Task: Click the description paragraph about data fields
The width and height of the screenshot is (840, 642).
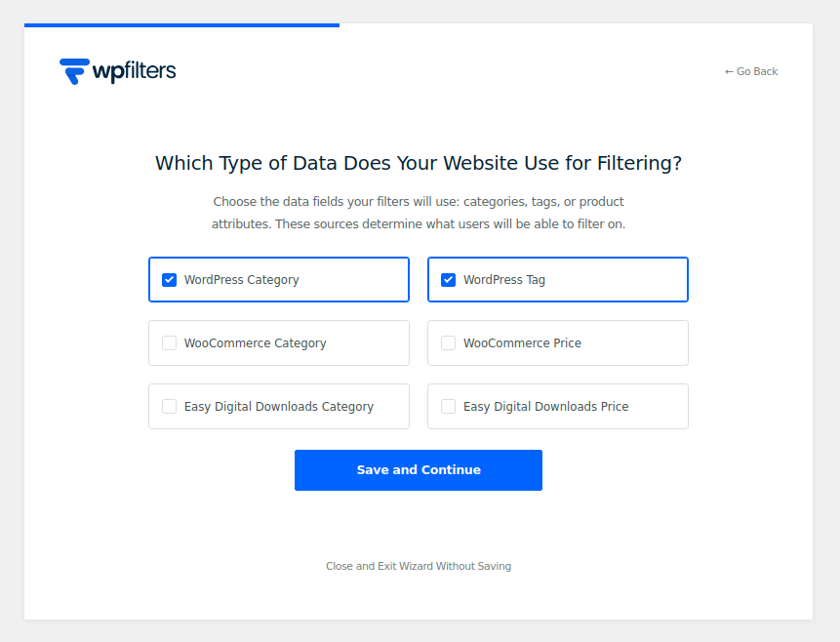Action: pyautogui.click(x=419, y=213)
